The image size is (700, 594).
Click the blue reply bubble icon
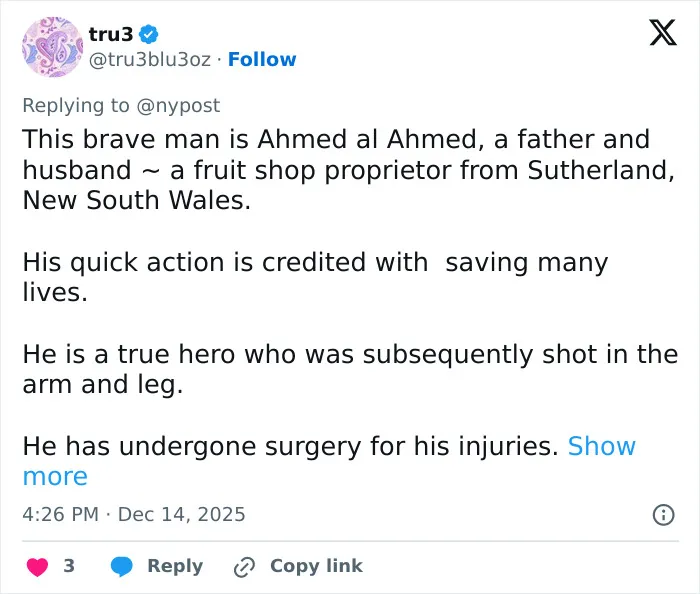(x=121, y=566)
